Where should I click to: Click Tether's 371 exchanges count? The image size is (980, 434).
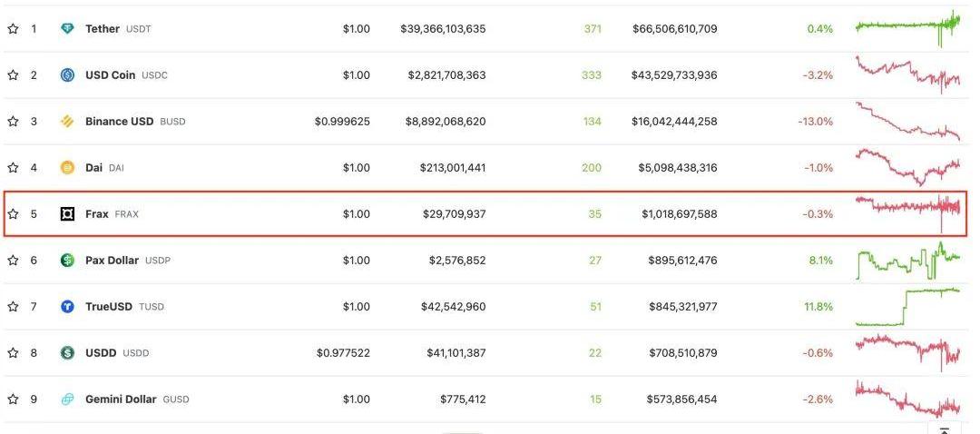(593, 29)
